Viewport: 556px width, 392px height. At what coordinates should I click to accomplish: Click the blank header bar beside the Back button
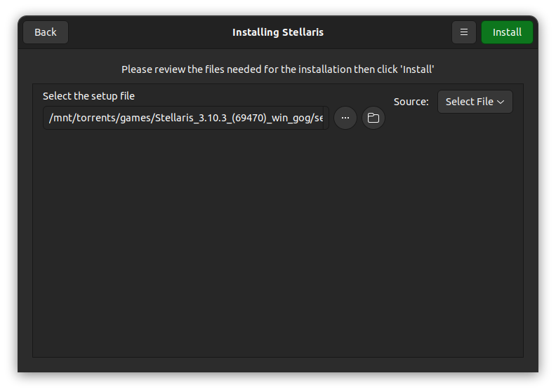tap(149, 32)
